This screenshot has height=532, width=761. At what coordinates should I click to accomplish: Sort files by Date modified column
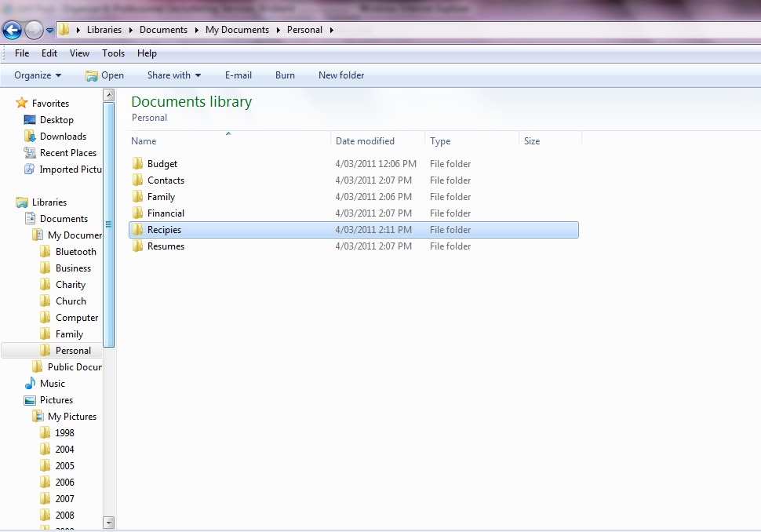click(x=365, y=141)
